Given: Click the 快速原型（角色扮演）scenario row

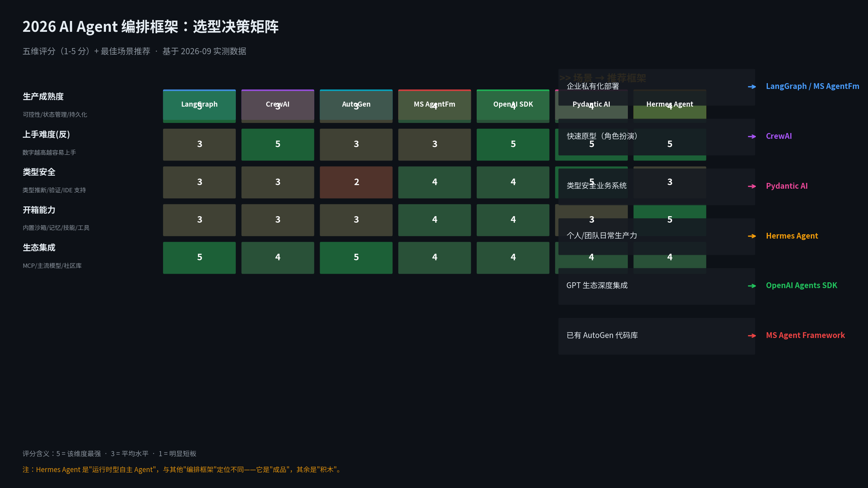Looking at the screenshot, I should click(657, 137).
